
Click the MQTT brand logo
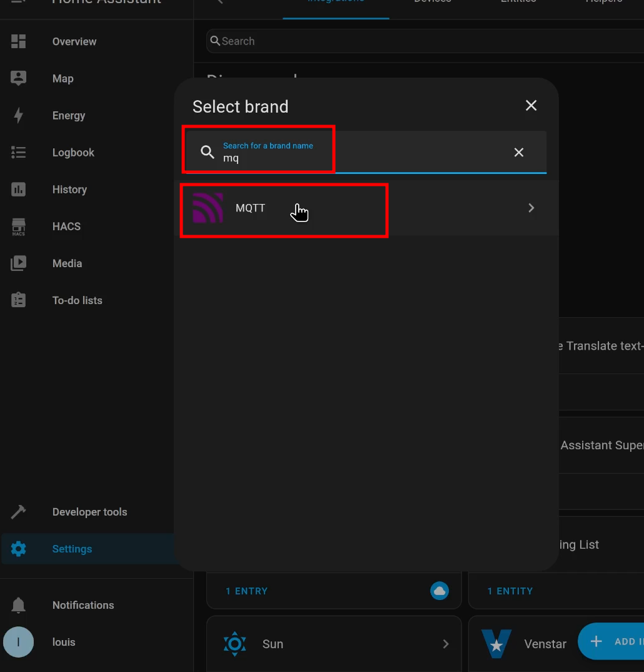(x=208, y=208)
